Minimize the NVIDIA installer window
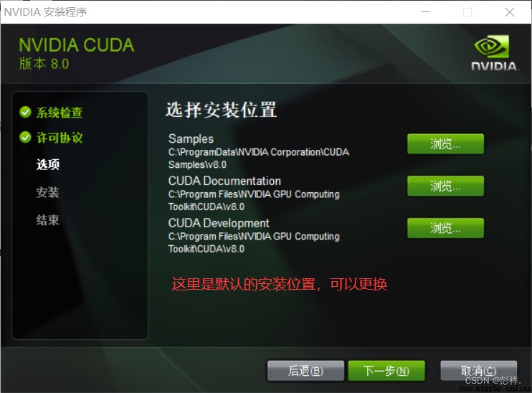The image size is (532, 393). (x=426, y=12)
